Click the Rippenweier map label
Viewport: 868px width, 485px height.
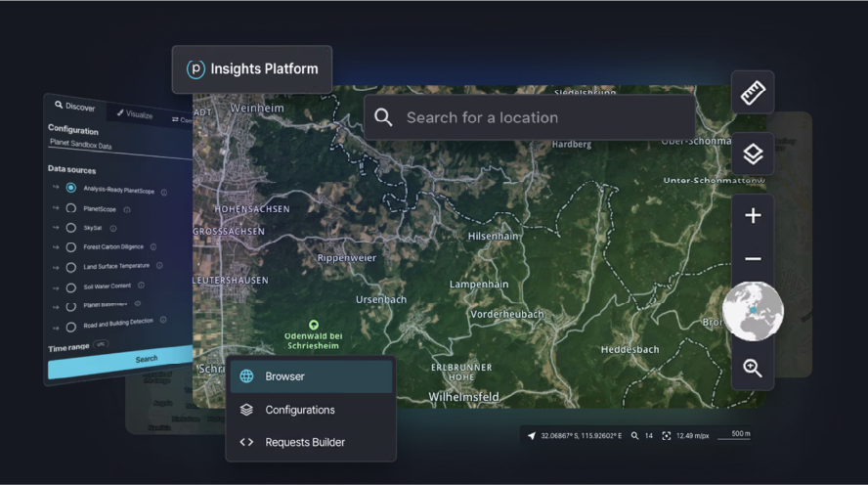coord(347,258)
